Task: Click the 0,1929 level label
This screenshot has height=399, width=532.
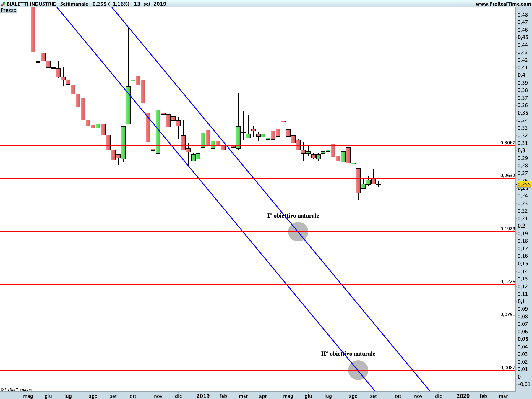Action: [x=508, y=229]
